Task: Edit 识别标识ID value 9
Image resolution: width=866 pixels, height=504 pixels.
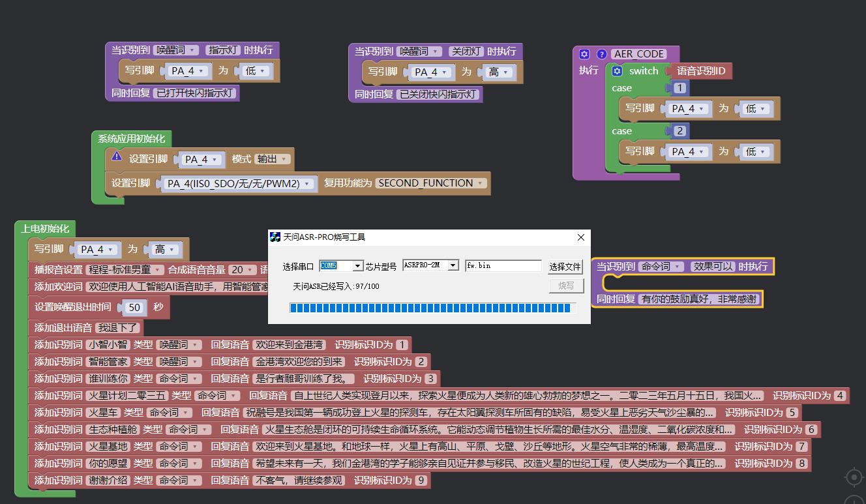Action: [x=421, y=481]
